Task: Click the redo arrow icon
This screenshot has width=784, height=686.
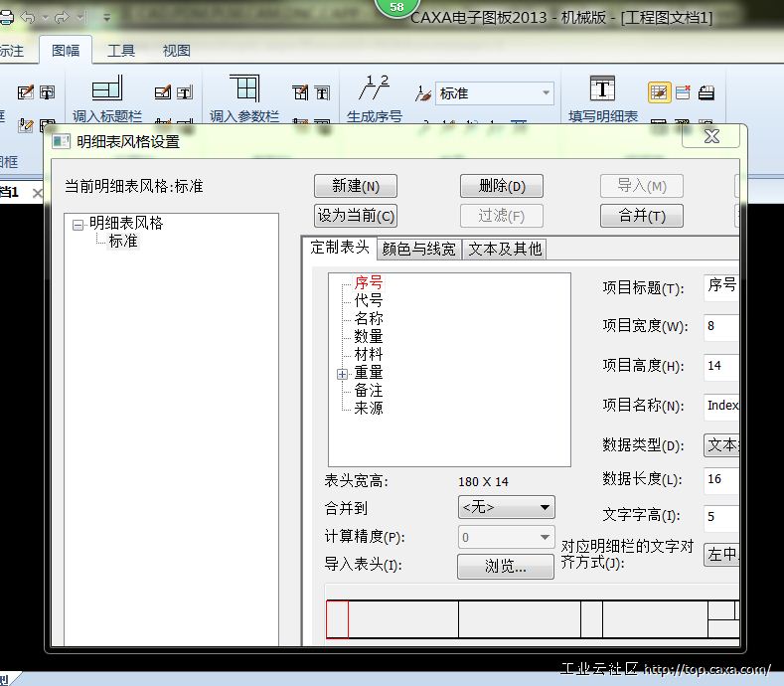Action: 61,18
